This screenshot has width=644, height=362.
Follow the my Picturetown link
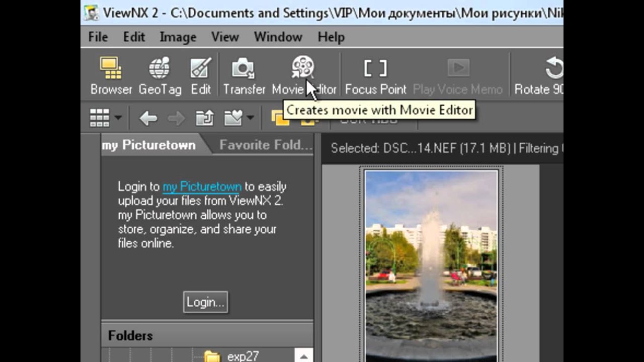point(202,187)
